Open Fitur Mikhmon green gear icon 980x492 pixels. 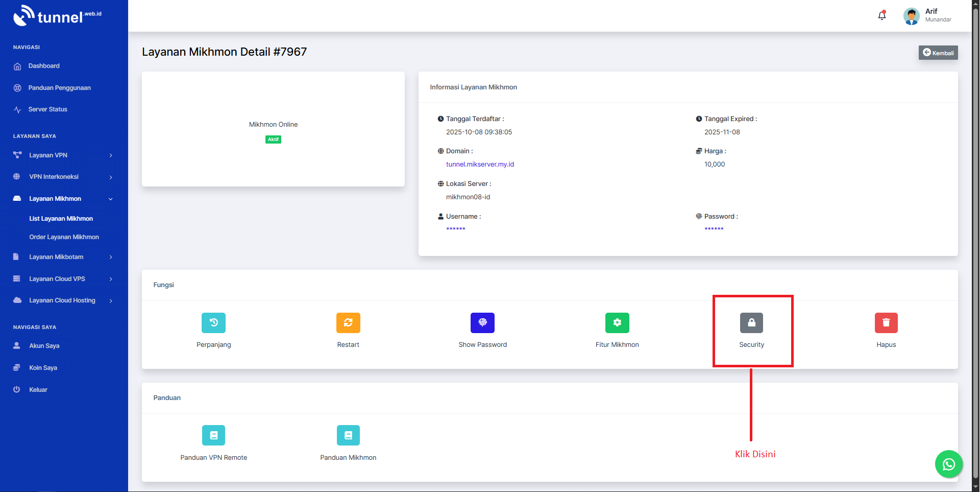click(x=617, y=323)
